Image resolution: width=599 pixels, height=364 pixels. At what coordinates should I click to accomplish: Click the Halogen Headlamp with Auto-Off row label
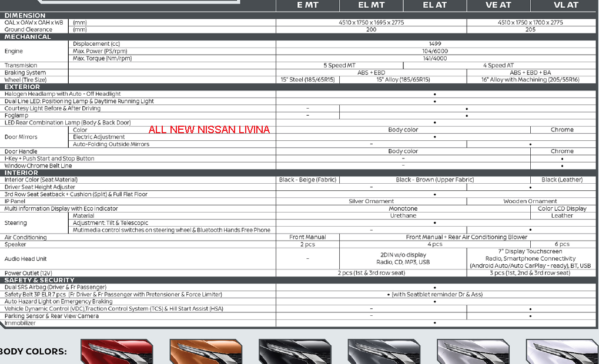pyautogui.click(x=62, y=94)
